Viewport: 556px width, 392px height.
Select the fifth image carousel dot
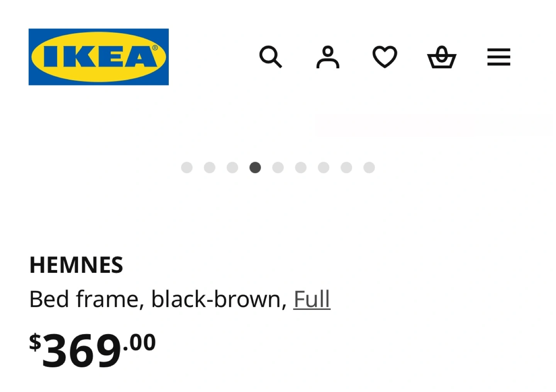(278, 167)
